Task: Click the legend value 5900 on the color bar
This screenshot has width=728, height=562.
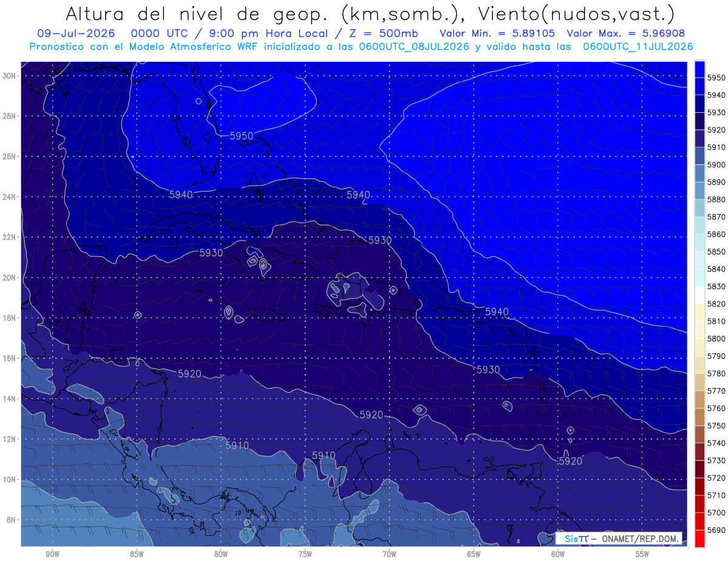Action: 716,164
